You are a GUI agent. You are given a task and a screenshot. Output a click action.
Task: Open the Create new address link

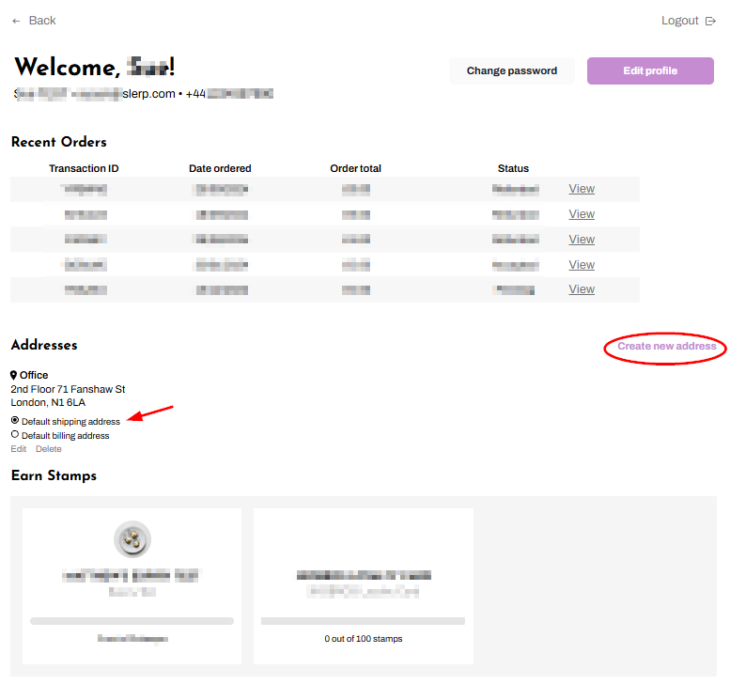666,347
